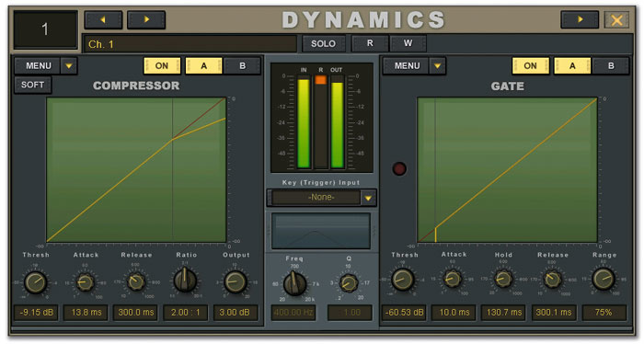Click the 75% range value field
644x344 pixels.
tap(604, 313)
